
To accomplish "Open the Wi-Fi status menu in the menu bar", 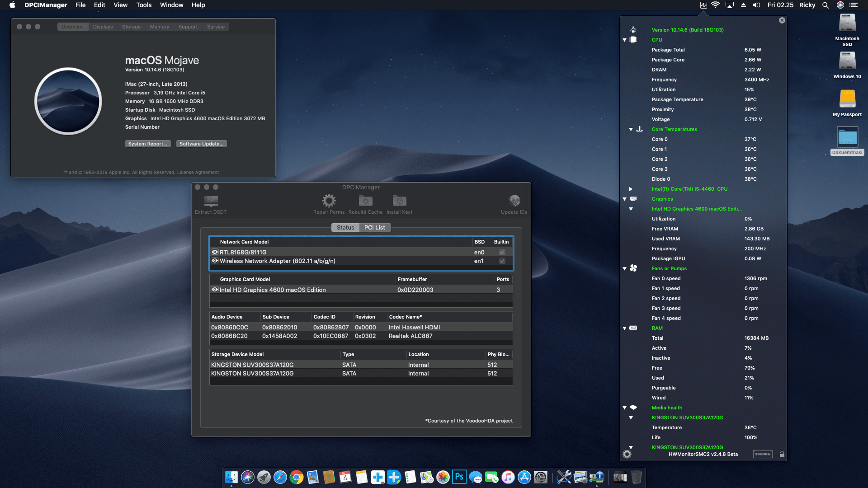I will [x=715, y=5].
